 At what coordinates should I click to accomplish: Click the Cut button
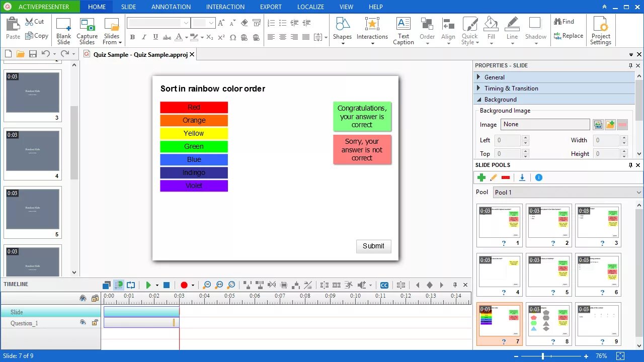coord(35,22)
